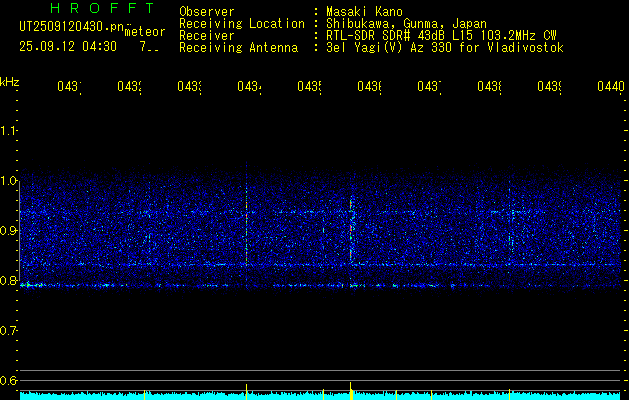629x400 pixels.
Task: Click the red-tipped meteor echo streak in the spectrogram
Action: pyautogui.click(x=351, y=229)
